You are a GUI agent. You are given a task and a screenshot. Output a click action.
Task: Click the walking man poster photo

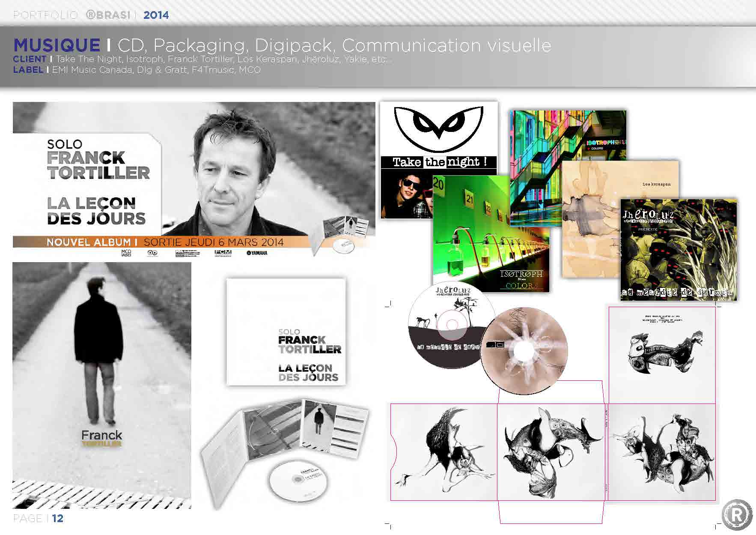[x=102, y=386]
